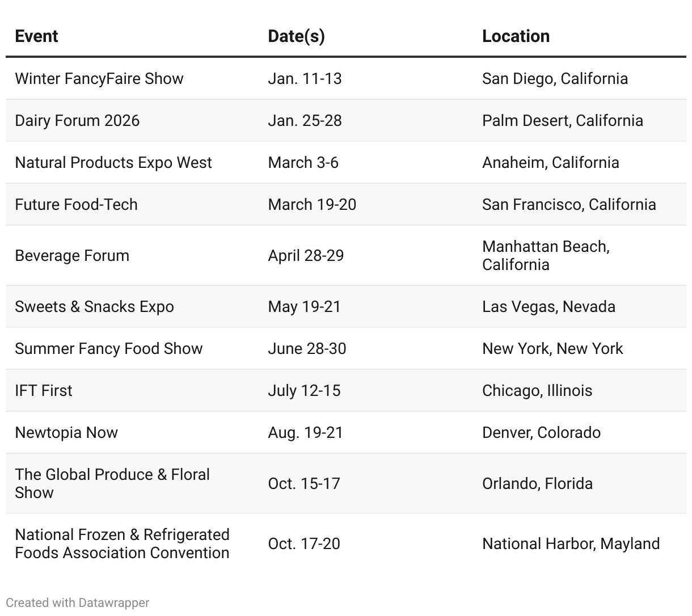This screenshot has height=616, width=692.
Task: Select the National Frozen & Refrigerated Foods row
Action: point(122,543)
